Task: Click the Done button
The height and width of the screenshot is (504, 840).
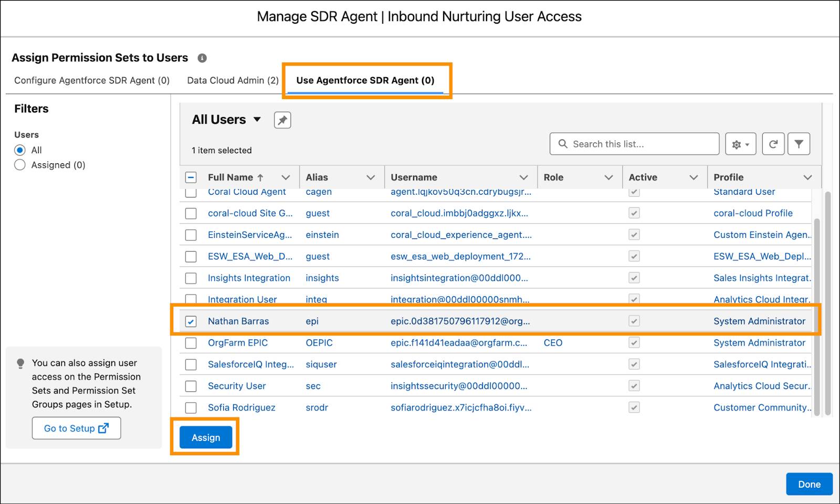Action: click(x=809, y=484)
